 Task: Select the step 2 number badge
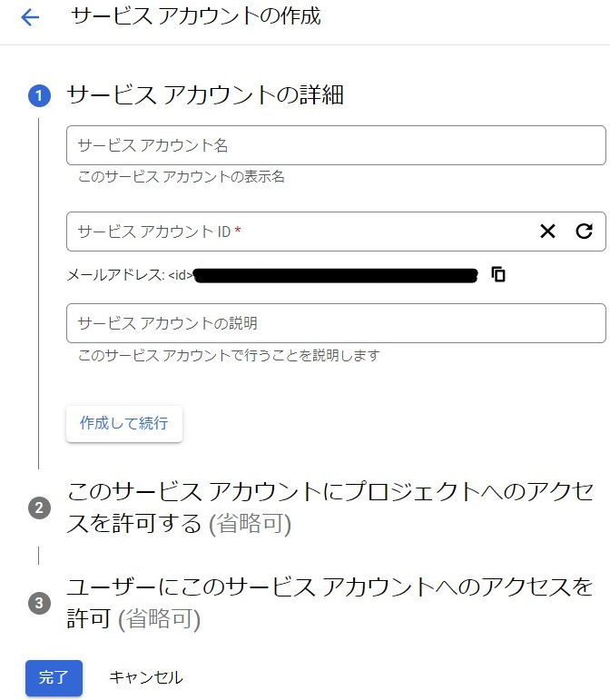39,508
